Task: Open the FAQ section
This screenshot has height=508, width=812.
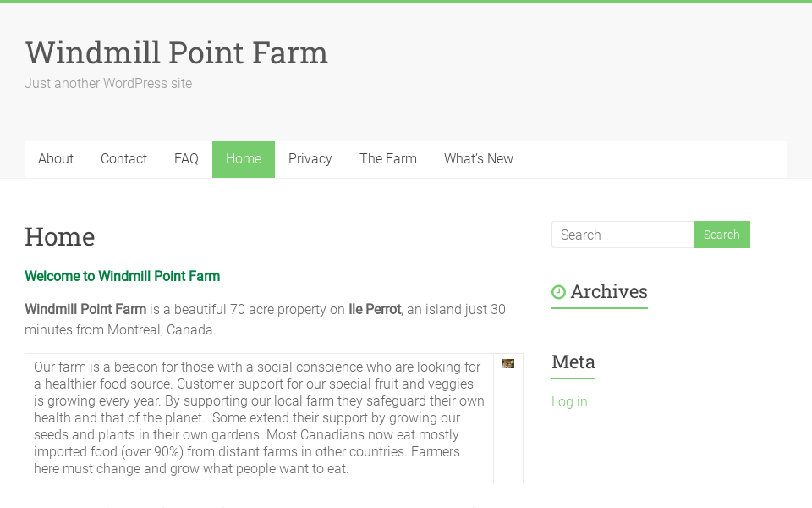Action: (x=186, y=158)
